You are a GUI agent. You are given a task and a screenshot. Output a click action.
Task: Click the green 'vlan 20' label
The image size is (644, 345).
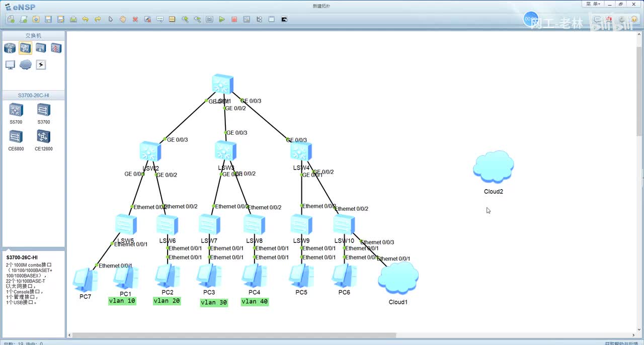coord(167,301)
